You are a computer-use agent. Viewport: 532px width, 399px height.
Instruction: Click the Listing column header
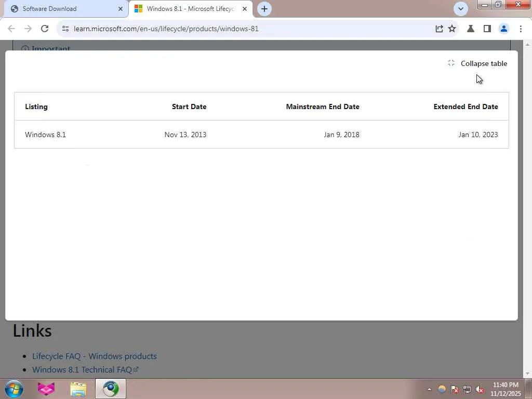(x=36, y=107)
